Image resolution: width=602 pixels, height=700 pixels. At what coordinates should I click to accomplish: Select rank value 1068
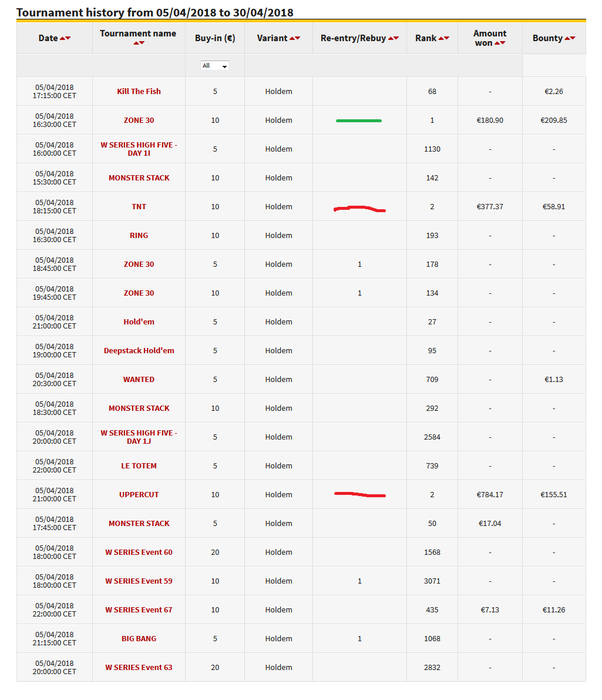click(432, 638)
